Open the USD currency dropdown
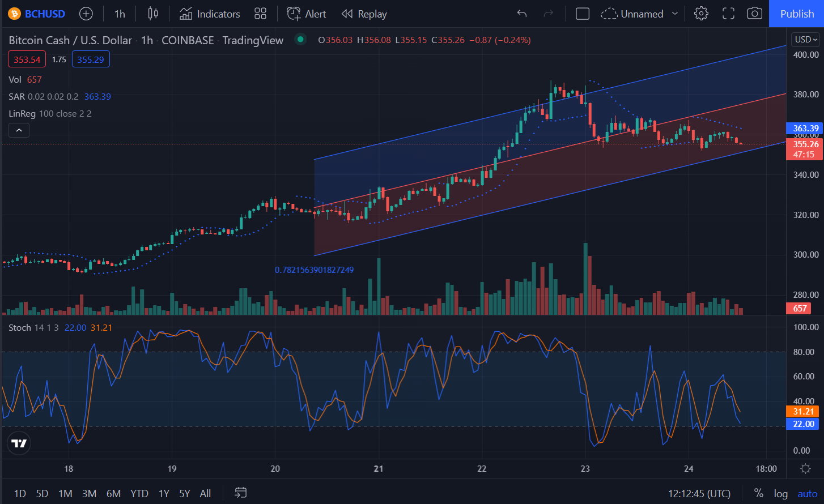This screenshot has height=504, width=824. (806, 40)
